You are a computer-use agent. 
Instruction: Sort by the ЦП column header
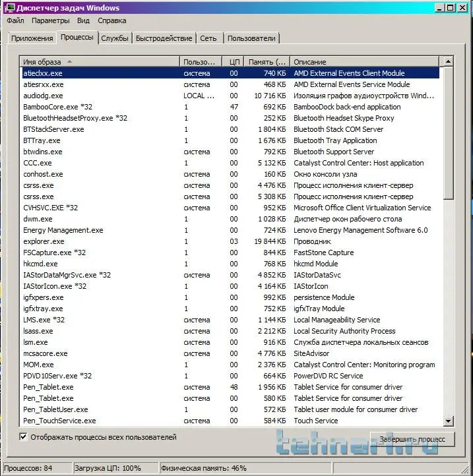tap(234, 62)
